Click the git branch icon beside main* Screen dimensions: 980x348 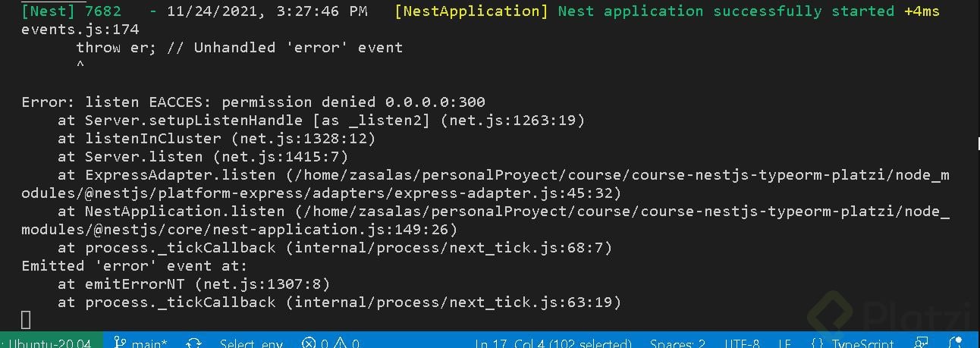click(x=120, y=343)
